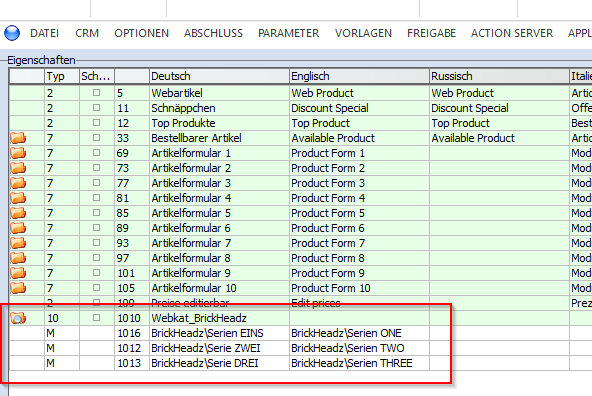Toggle checkbox in Bestellbarer Artikel row

[97, 138]
